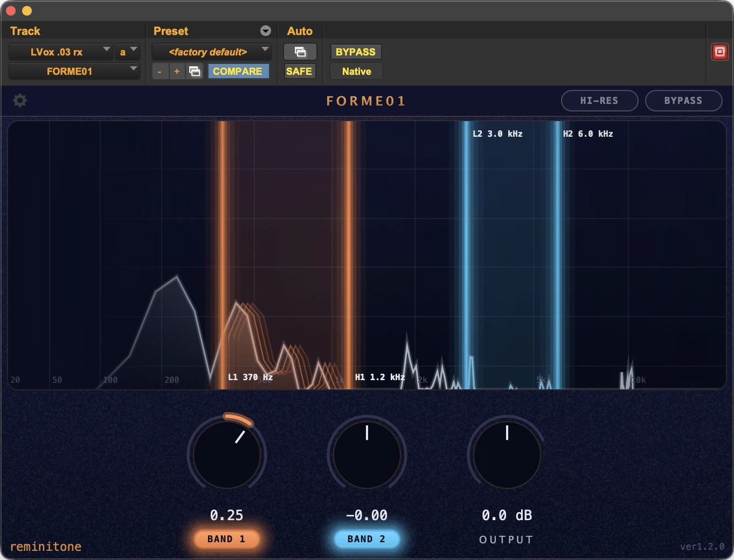
Task: Open the factory default preset list
Action: (x=212, y=52)
